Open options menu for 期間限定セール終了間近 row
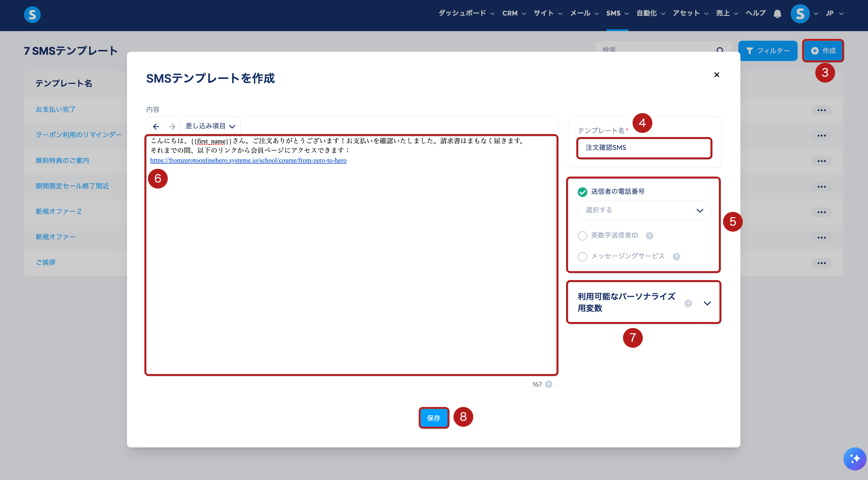This screenshot has height=480, width=868. click(822, 186)
